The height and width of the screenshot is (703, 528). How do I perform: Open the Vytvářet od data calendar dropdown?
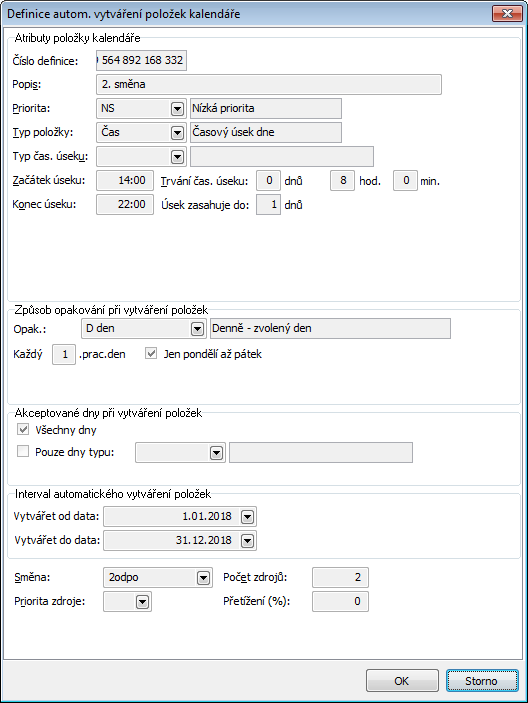pos(247,517)
